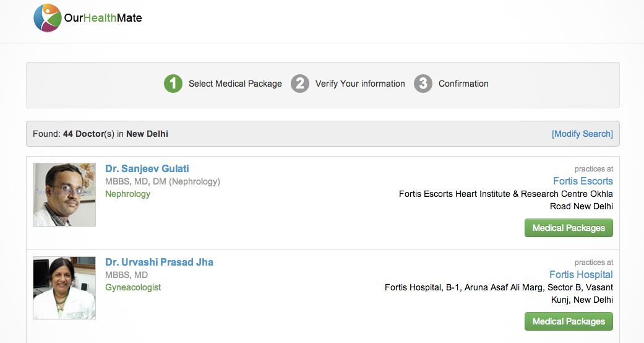
Task: Open Dr. Sanjeev Gulati's profile photo
Action: pyautogui.click(x=64, y=194)
